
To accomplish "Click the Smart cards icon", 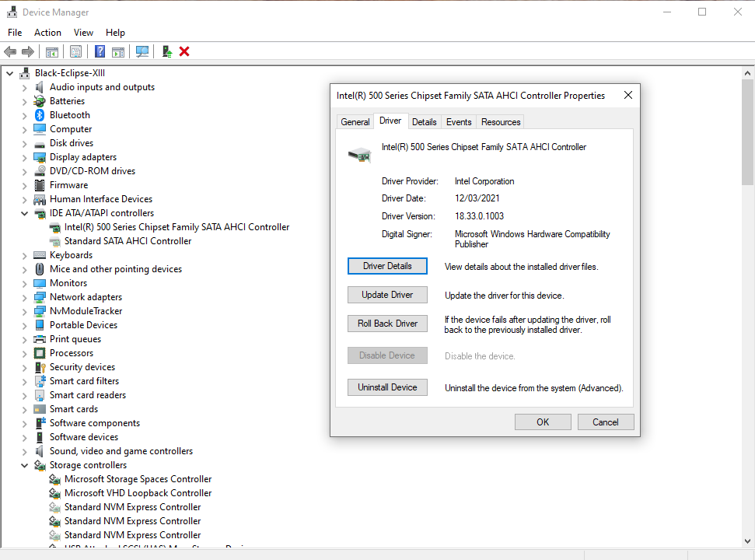I will click(x=40, y=409).
